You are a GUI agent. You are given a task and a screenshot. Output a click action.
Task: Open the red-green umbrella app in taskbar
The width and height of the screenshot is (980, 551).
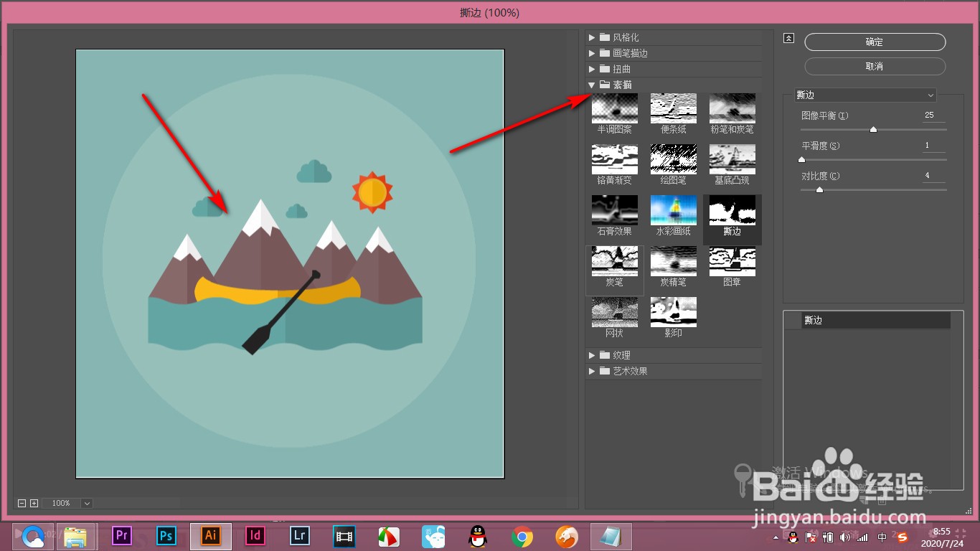(x=390, y=536)
